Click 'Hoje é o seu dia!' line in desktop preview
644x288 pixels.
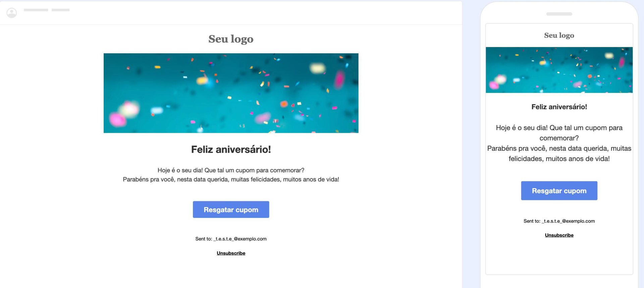pyautogui.click(x=231, y=170)
